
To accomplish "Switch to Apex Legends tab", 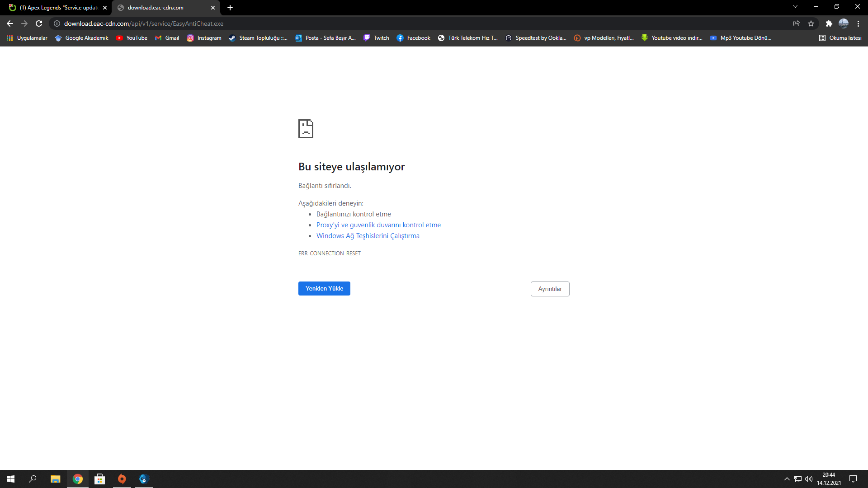I will (x=59, y=8).
